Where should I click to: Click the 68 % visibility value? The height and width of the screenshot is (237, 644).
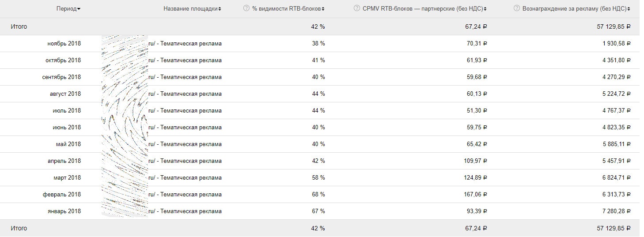pyautogui.click(x=318, y=195)
